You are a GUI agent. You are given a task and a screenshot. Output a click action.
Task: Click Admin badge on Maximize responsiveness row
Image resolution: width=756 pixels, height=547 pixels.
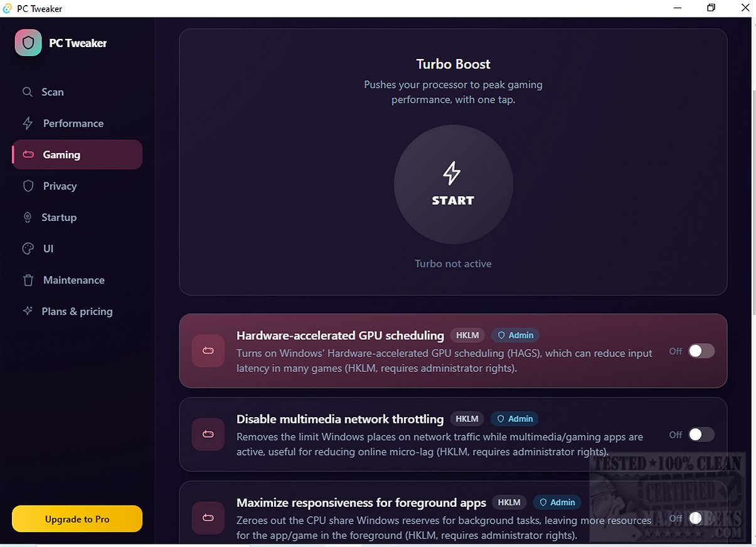coord(557,502)
